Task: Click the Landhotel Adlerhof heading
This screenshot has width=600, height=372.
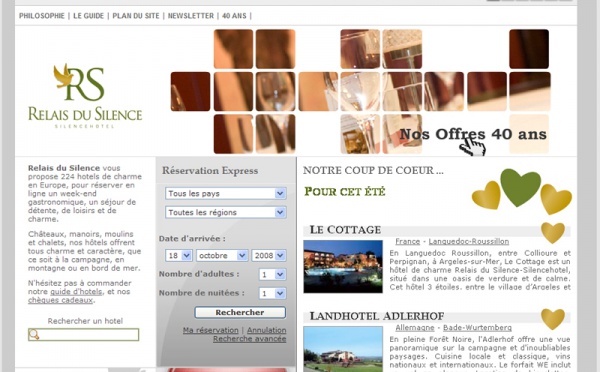Action: coord(377,317)
